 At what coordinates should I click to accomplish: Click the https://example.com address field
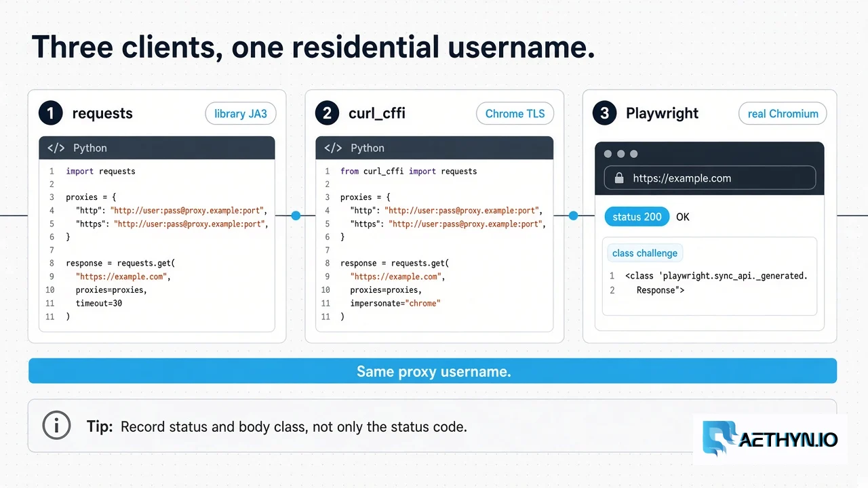pyautogui.click(x=709, y=178)
